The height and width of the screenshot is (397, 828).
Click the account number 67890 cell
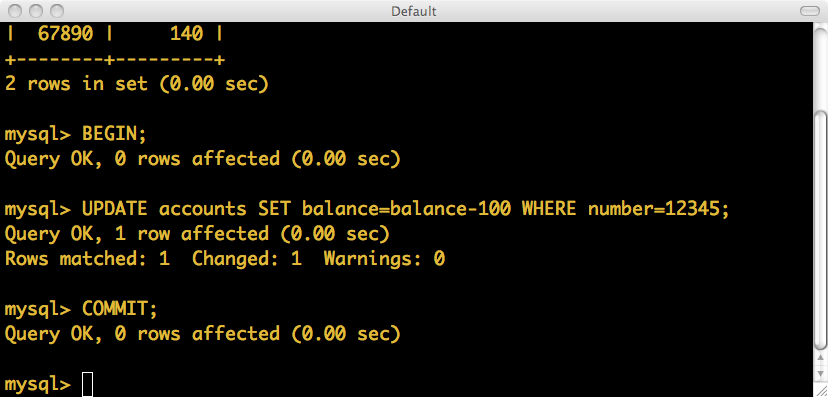[65, 34]
